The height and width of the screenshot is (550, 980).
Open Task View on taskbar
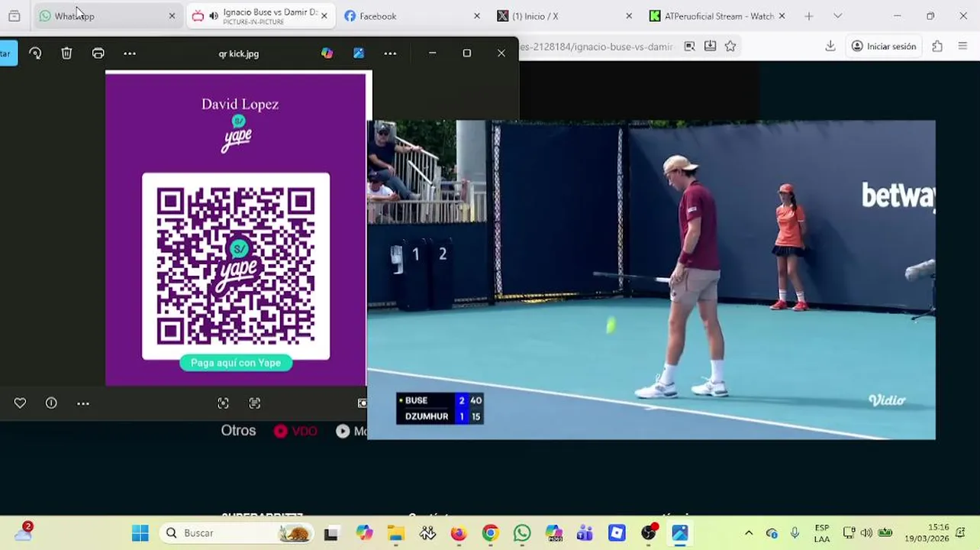click(330, 533)
